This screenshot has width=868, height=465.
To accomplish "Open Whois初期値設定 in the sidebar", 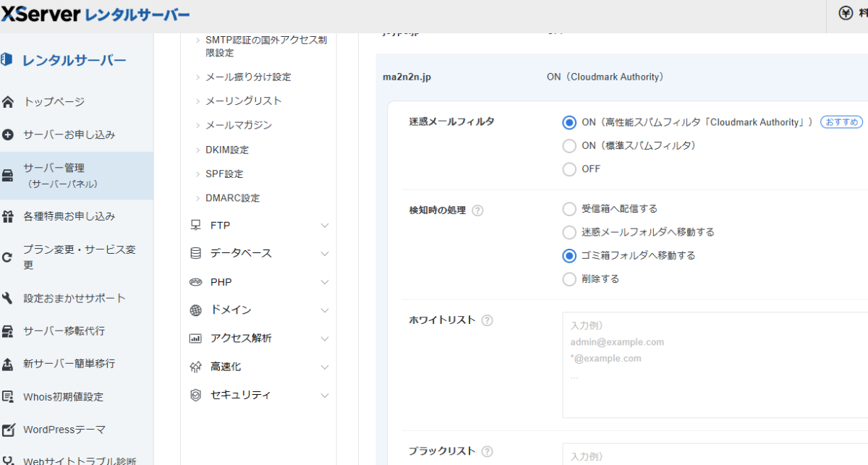I will click(62, 397).
